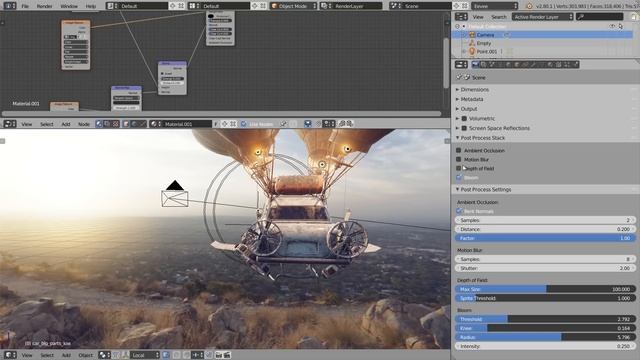The height and width of the screenshot is (360, 640).
Task: Open the Render menu
Action: 44,6
